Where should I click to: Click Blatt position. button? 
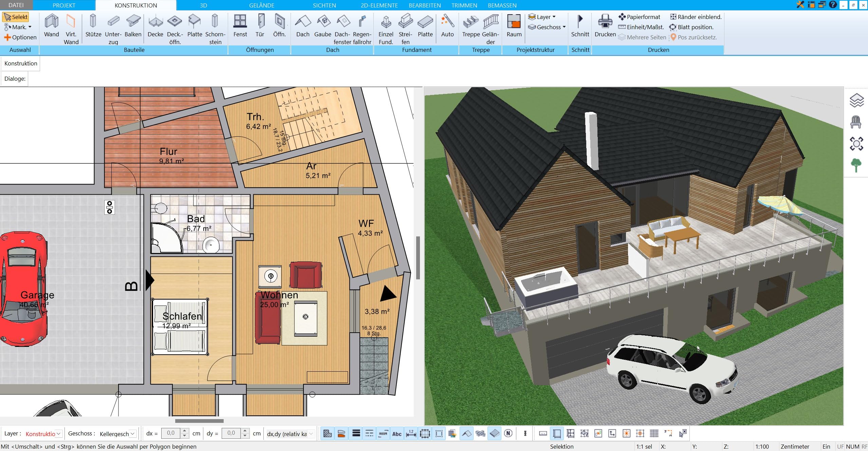point(691,27)
